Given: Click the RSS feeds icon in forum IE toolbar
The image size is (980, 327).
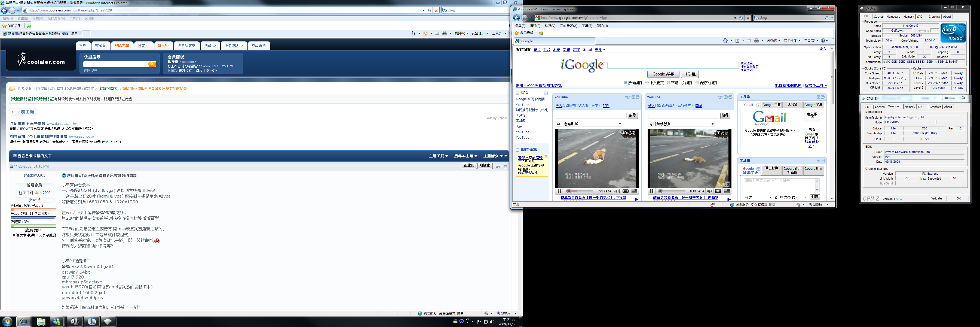Looking at the screenshot, I should tap(426, 34).
